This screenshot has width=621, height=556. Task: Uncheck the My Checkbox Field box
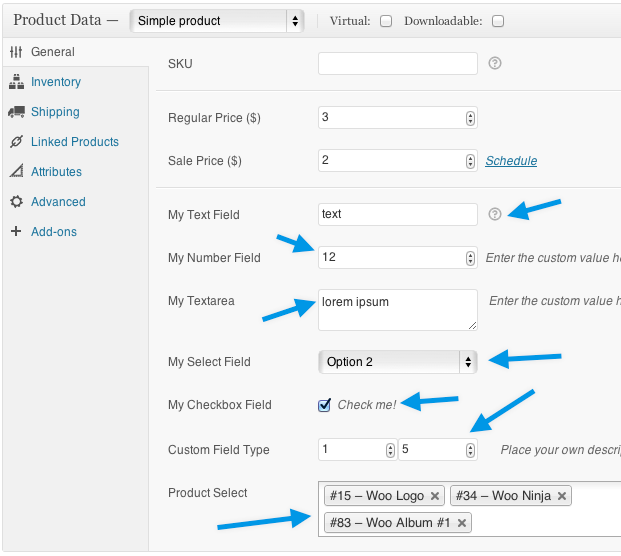[324, 405]
